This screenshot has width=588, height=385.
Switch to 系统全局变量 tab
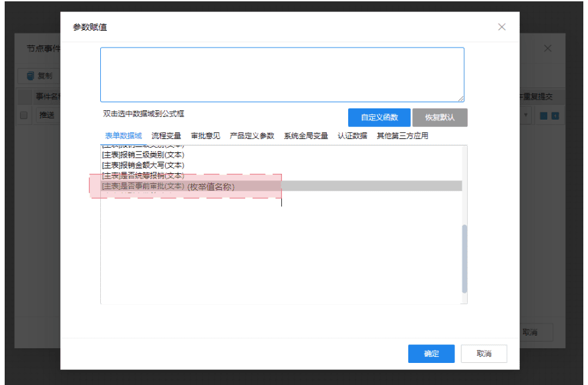(x=305, y=136)
